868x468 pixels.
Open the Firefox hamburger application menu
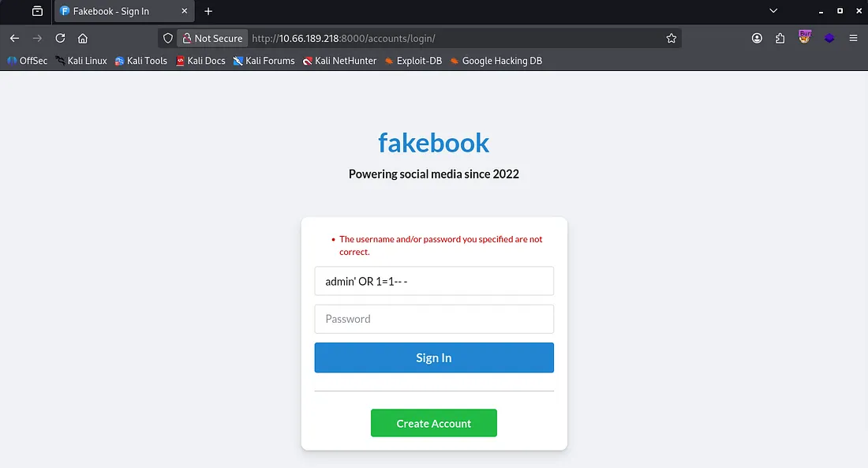(x=853, y=38)
